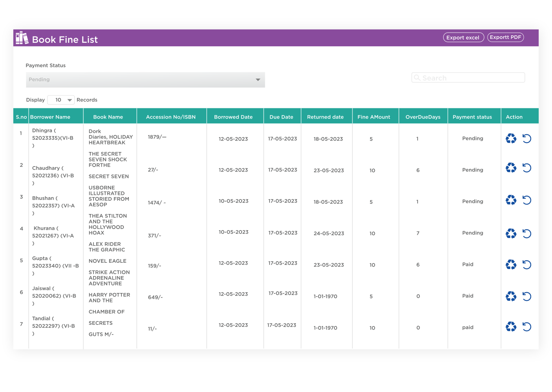Image resolution: width=552 pixels, height=392 pixels.
Task: Click the recycle icon in Khurana's row
Action: click(x=511, y=234)
